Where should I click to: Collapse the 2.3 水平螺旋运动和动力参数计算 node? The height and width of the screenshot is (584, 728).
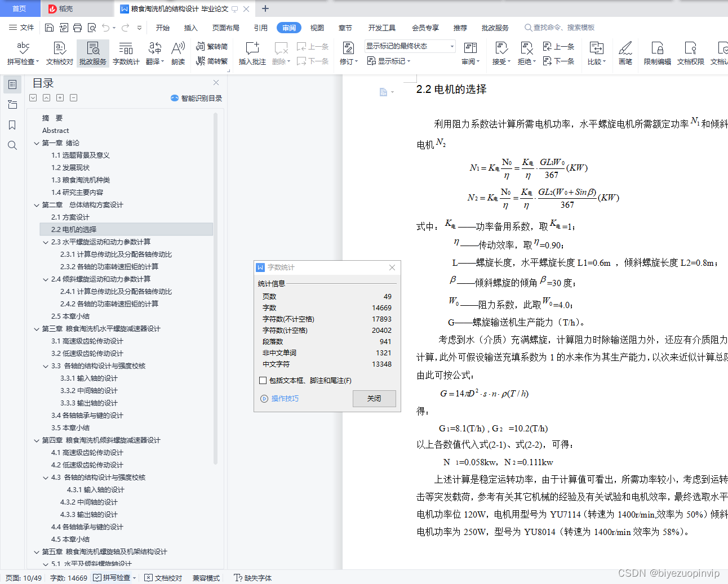(46, 242)
